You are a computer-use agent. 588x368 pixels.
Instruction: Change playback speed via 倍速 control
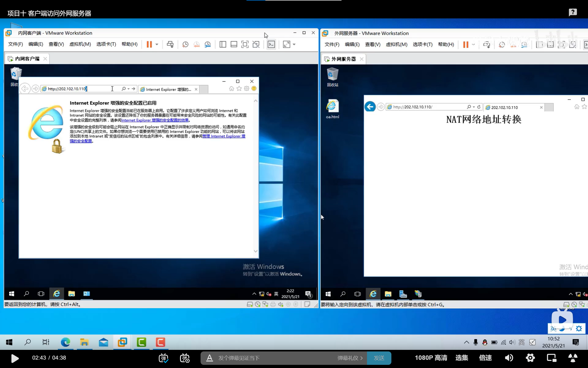485,358
